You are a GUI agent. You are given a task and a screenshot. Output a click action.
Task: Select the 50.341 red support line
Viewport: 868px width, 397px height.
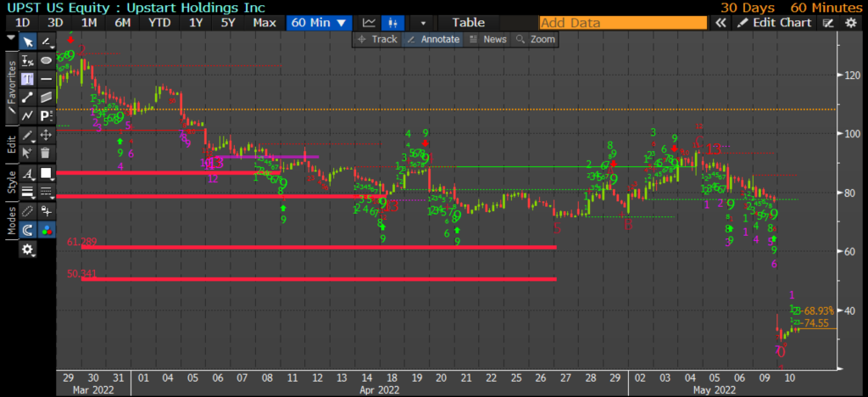click(x=319, y=279)
